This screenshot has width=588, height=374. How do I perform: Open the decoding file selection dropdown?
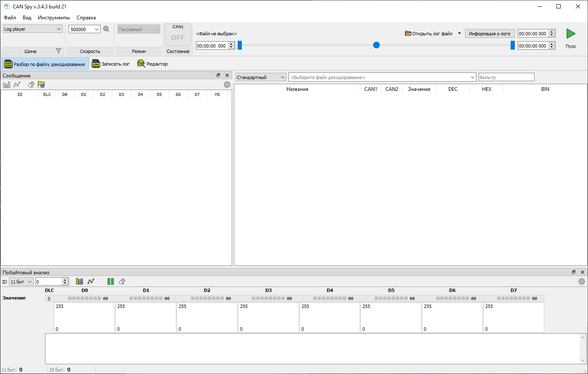(382, 77)
